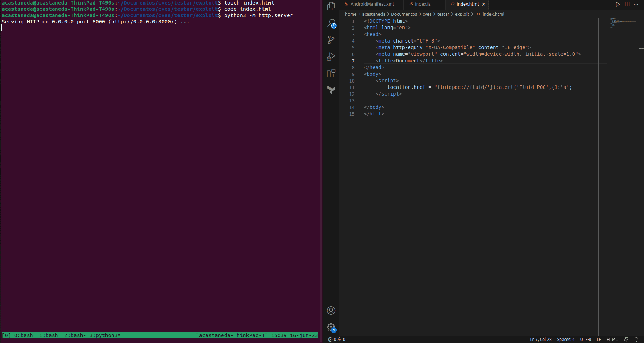Click the <script> tag on line 10
Screen dimensions: 644x343
tap(387, 81)
